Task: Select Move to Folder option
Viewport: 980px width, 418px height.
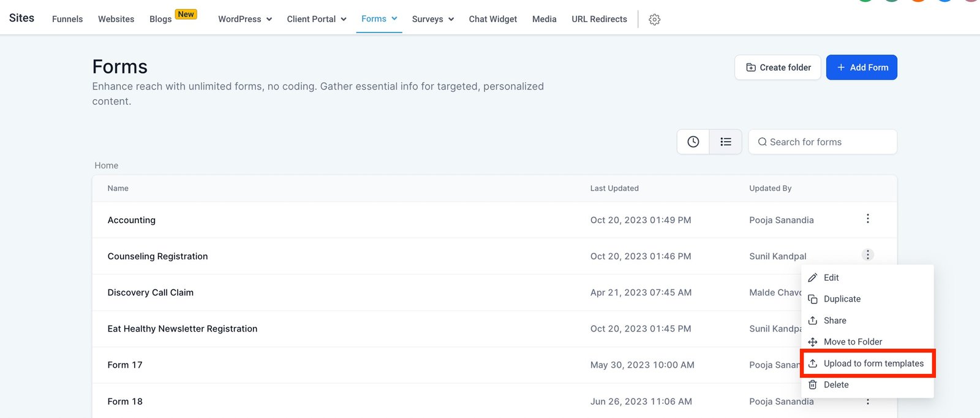Action: 852,342
